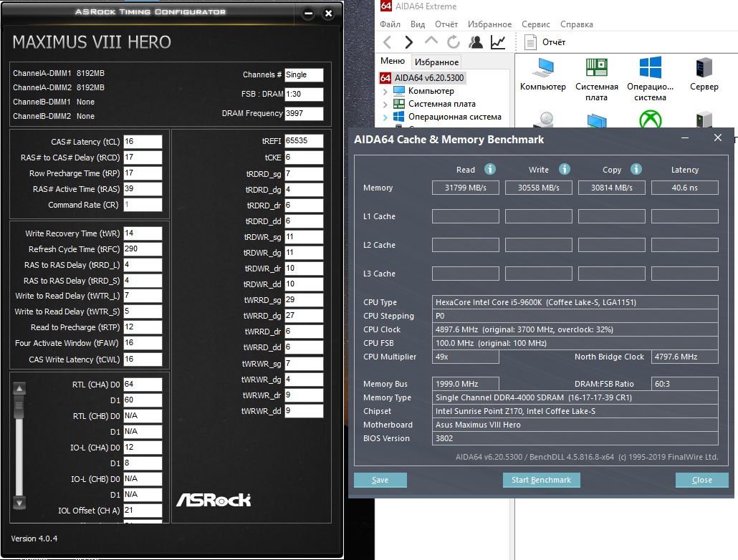738x560 pixels.
Task: Select Операционная система in the tree
Action: point(455,116)
